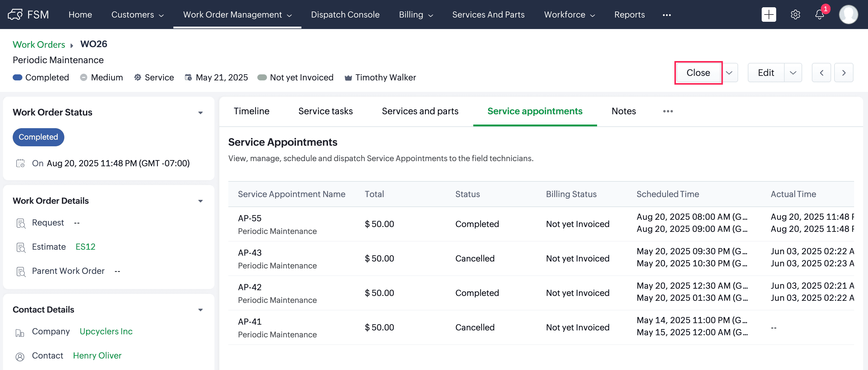Screen dimensions: 868x370
Task: Open the notifications bell
Action: (x=819, y=15)
